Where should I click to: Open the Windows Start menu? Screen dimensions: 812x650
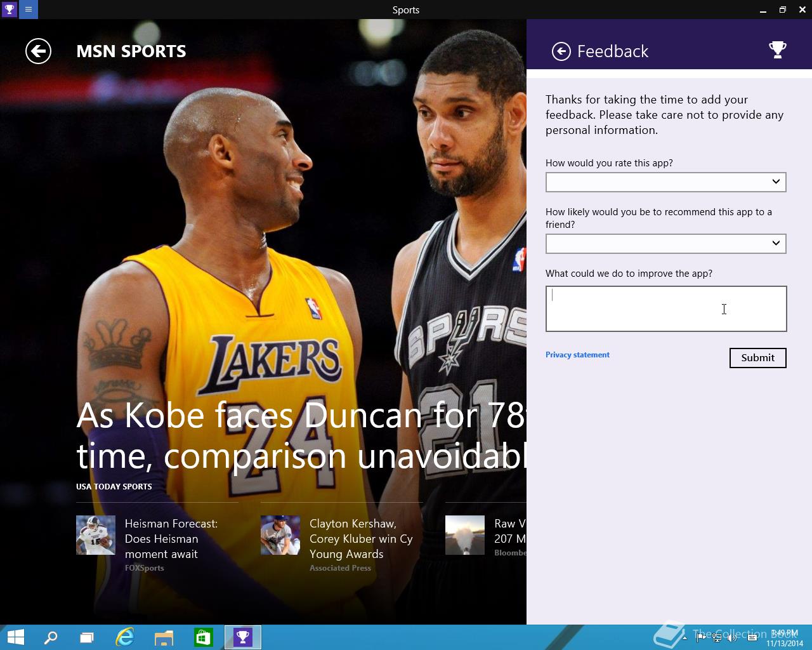(15, 637)
